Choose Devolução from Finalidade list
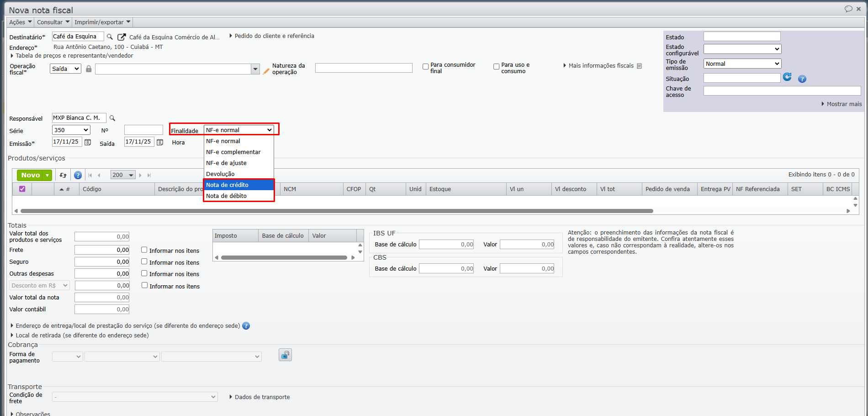Screen dimensions: 868x416 pyautogui.click(x=239, y=174)
